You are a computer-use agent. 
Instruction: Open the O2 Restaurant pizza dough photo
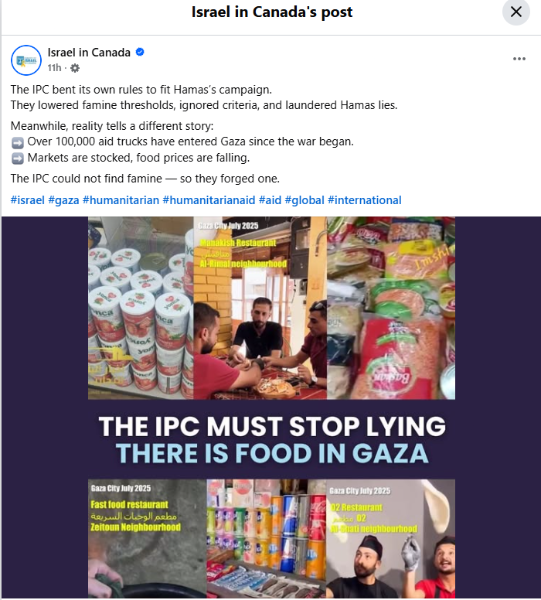pos(391,538)
